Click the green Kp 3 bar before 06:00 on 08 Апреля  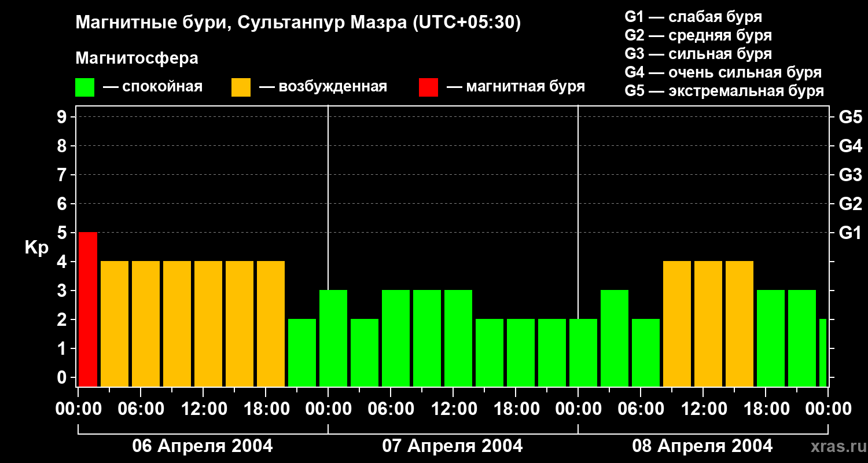[615, 338]
